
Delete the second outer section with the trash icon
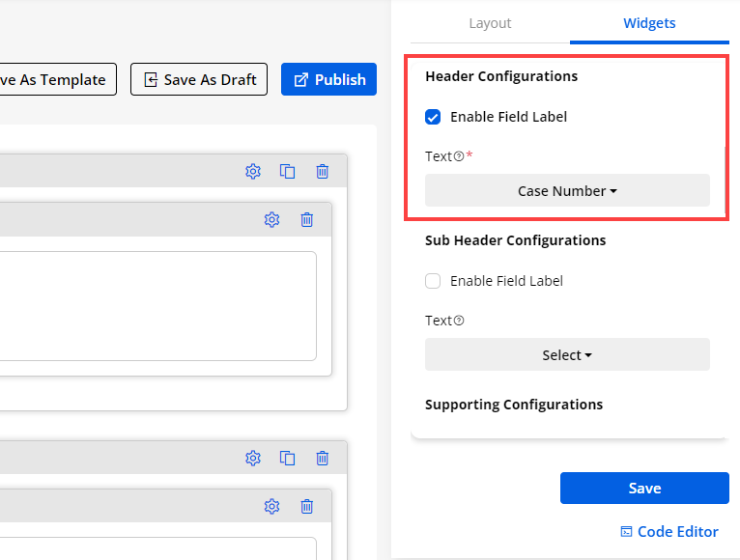(x=323, y=458)
